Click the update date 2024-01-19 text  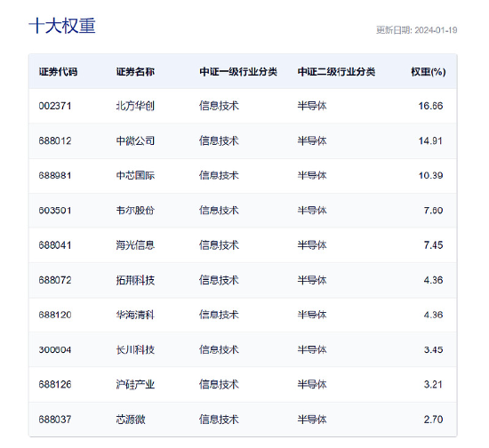(436, 30)
